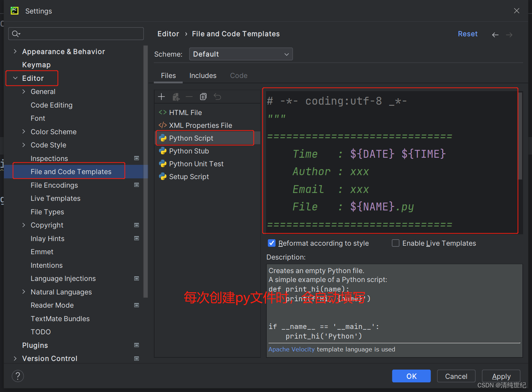Click the Copy Template icon
The width and height of the screenshot is (532, 392).
203,96
